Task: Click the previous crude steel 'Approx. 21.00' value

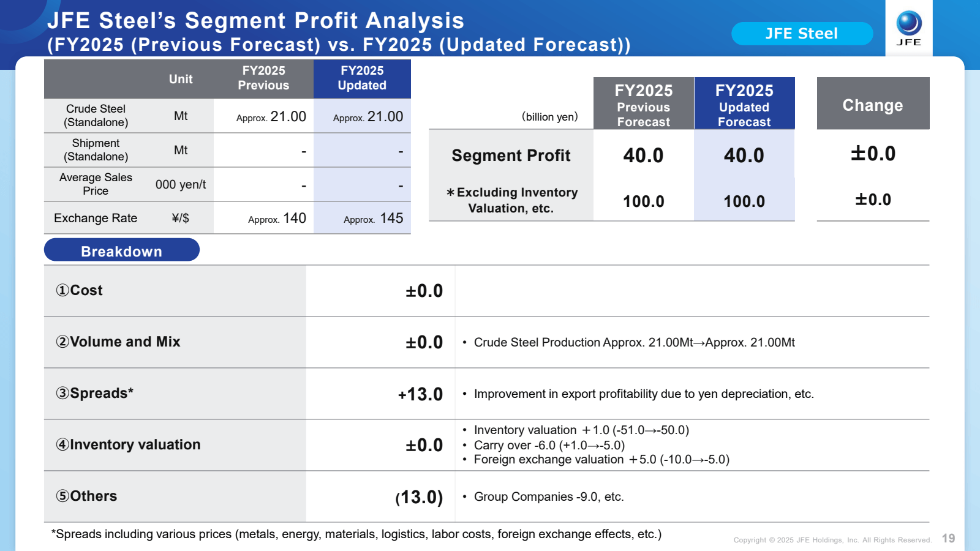Action: tap(271, 117)
